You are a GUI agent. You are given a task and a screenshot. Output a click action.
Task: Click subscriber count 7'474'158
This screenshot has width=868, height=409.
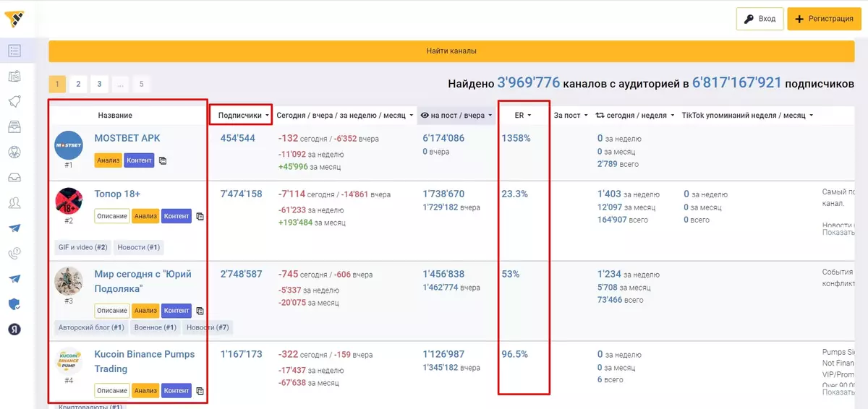click(x=242, y=194)
